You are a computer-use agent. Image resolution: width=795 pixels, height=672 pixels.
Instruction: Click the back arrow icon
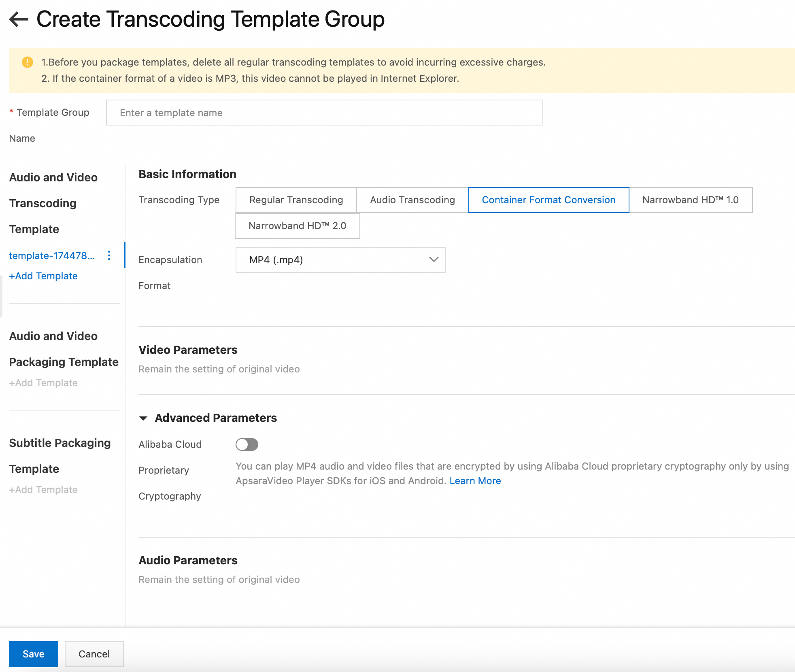click(19, 19)
